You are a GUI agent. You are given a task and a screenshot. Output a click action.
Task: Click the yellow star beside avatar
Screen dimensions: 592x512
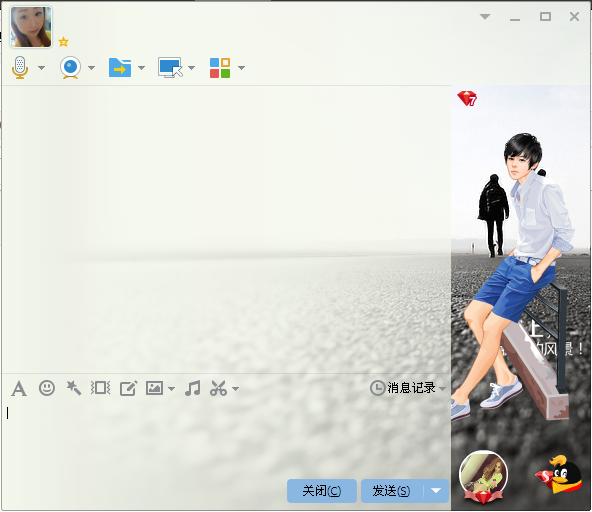63,42
